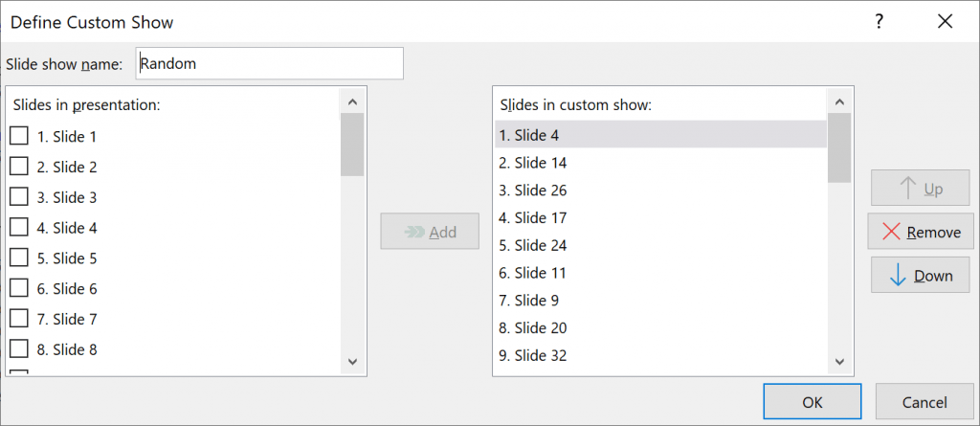Click down arrow of presentation slides list
The height and width of the screenshot is (426, 980).
coord(352,362)
